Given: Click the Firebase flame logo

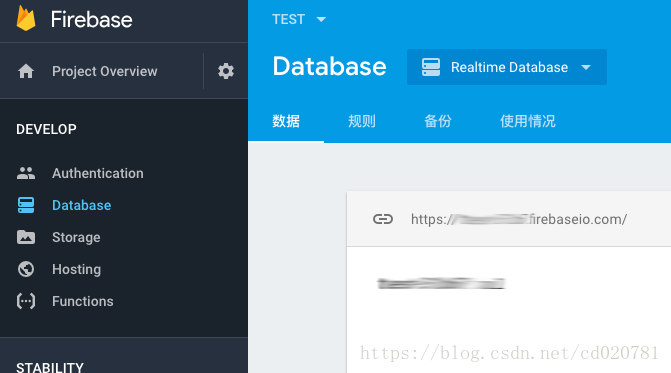Looking at the screenshot, I should pos(26,18).
